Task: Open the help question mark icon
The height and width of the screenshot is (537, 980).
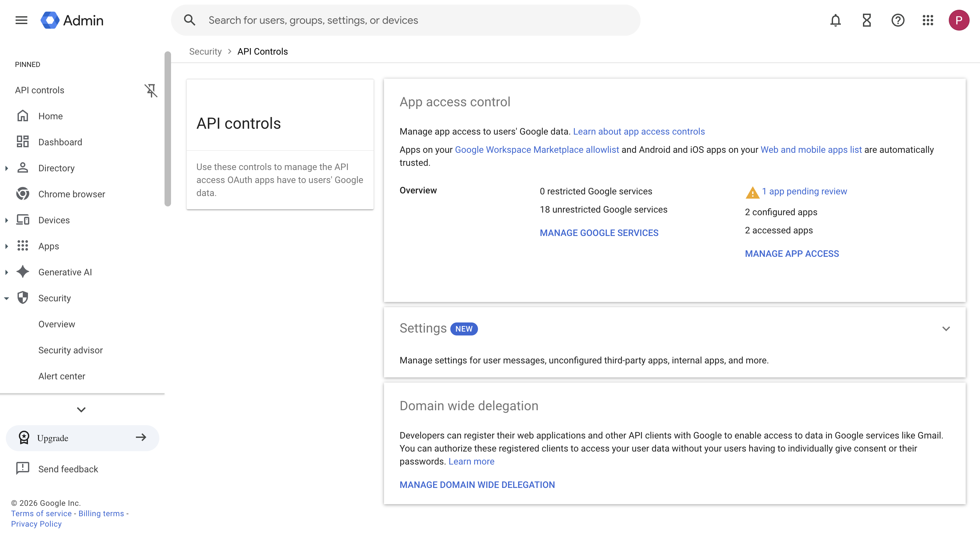Action: point(897,20)
